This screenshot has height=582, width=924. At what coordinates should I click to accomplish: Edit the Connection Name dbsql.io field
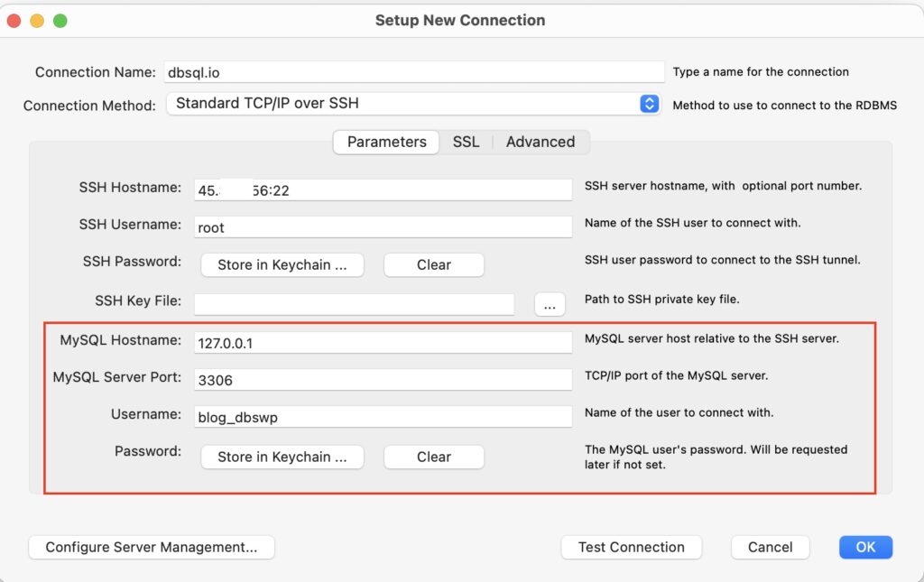coord(413,71)
